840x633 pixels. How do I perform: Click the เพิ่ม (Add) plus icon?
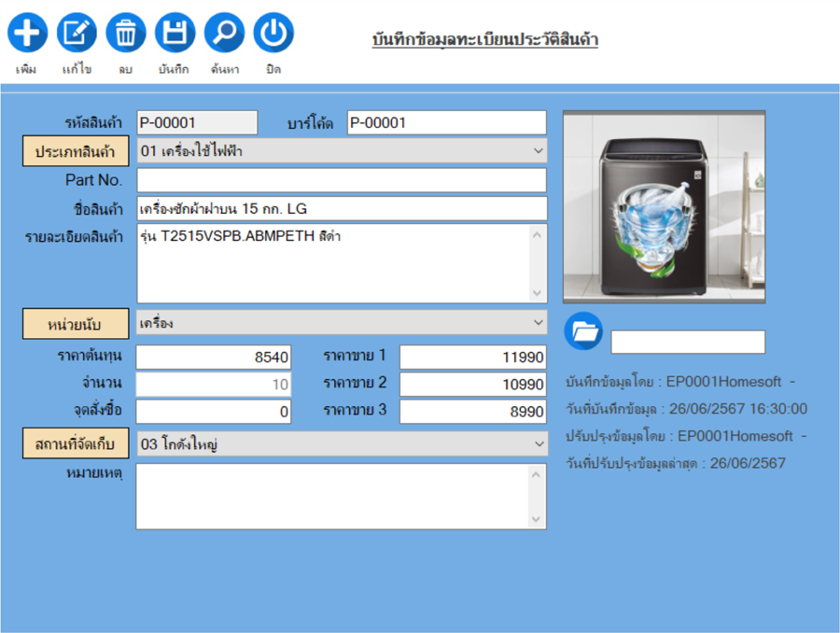click(27, 33)
